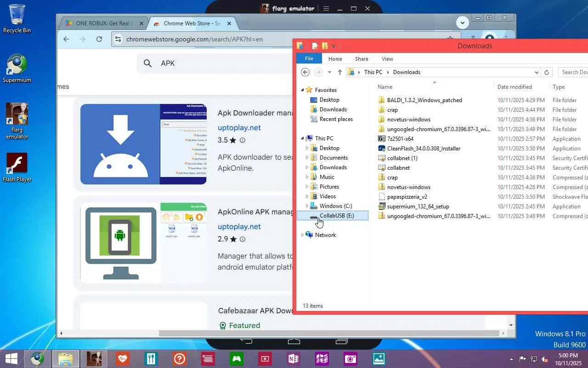588x368 pixels.
Task: Open the taskbar clock showing 5:00 PM
Action: [568, 359]
